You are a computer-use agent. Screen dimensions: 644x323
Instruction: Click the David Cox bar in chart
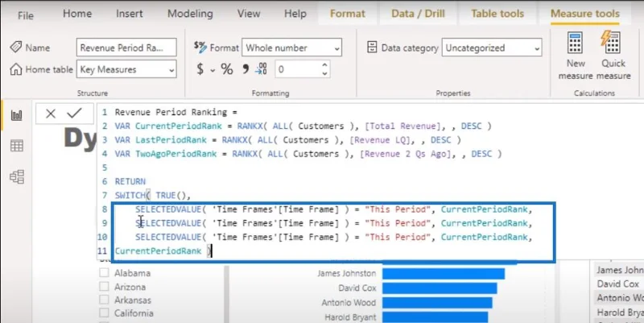coord(440,288)
